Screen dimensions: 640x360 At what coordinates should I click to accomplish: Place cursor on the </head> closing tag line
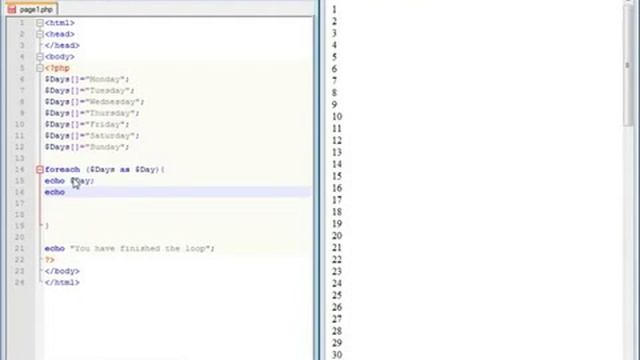click(62, 45)
